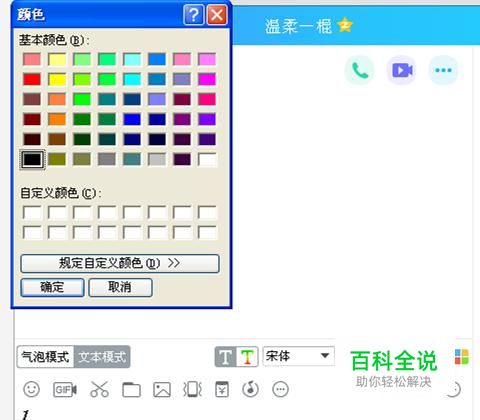The image size is (480, 420).
Task: Choose the orange swatch in fourth row
Action: point(57,119)
